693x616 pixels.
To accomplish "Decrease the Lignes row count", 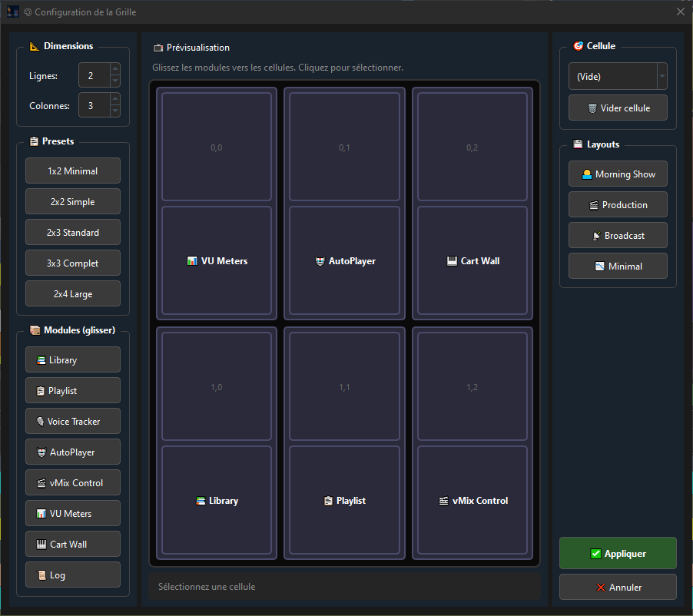I will click(x=115, y=81).
